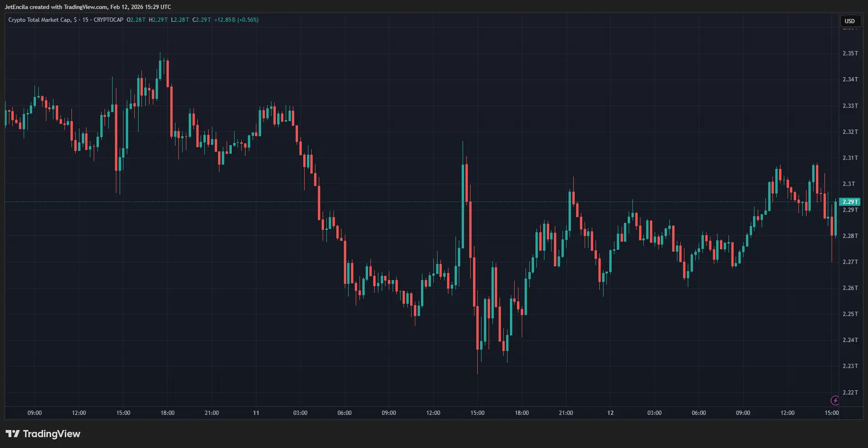This screenshot has height=448, width=868.
Task: Select the open value O2.28T
Action: (x=136, y=20)
